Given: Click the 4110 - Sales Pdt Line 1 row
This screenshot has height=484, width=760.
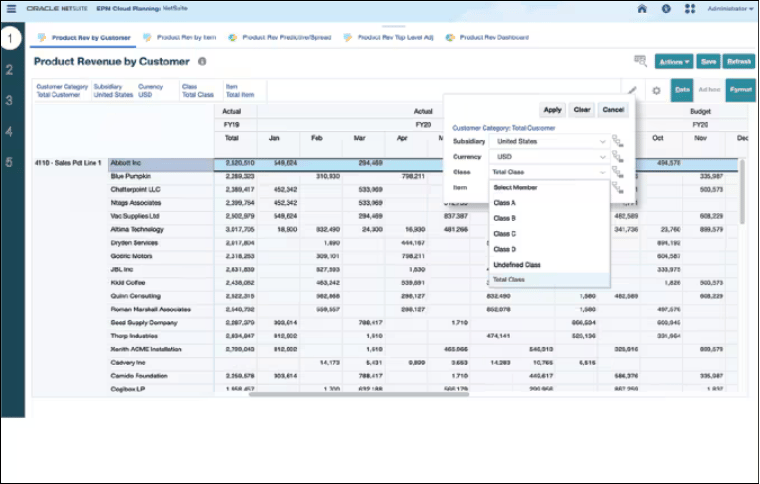Looking at the screenshot, I should (x=68, y=163).
